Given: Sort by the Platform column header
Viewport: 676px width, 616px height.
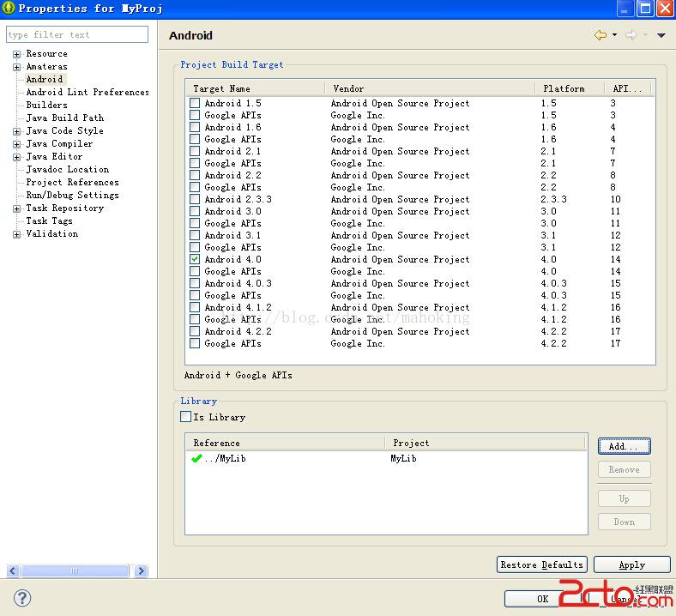Looking at the screenshot, I should 570,88.
